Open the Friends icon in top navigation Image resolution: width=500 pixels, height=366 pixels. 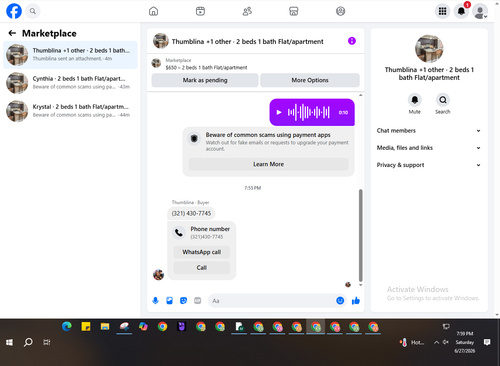click(x=247, y=11)
